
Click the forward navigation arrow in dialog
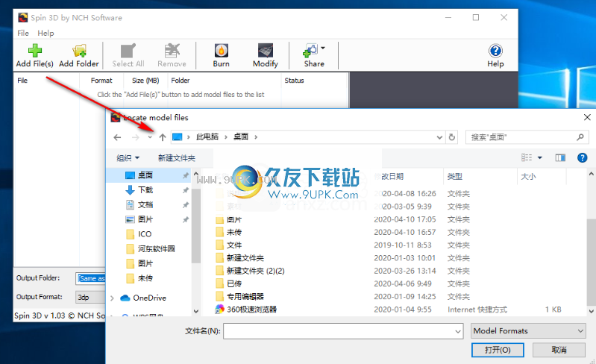pos(135,137)
